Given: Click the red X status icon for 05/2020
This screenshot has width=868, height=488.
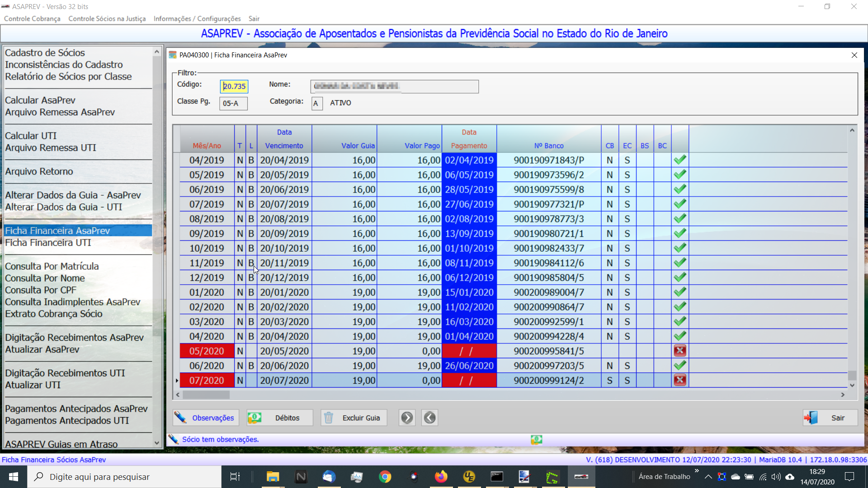Looking at the screenshot, I should coord(680,351).
